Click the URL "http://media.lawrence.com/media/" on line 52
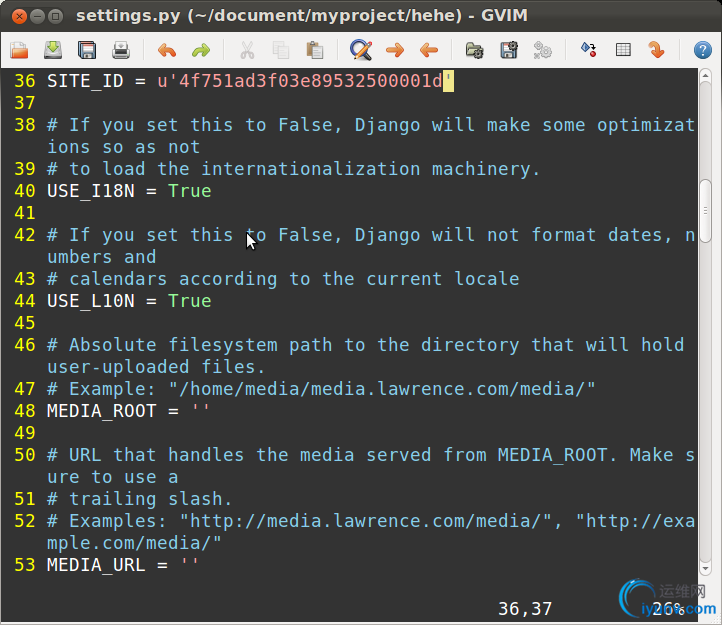Image resolution: width=722 pixels, height=625 pixels. pos(366,521)
